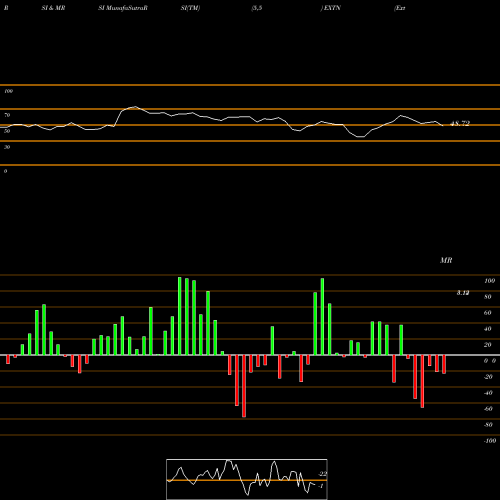Click the RSI 70 level label
Screen dimensions: 500x500
[7, 115]
